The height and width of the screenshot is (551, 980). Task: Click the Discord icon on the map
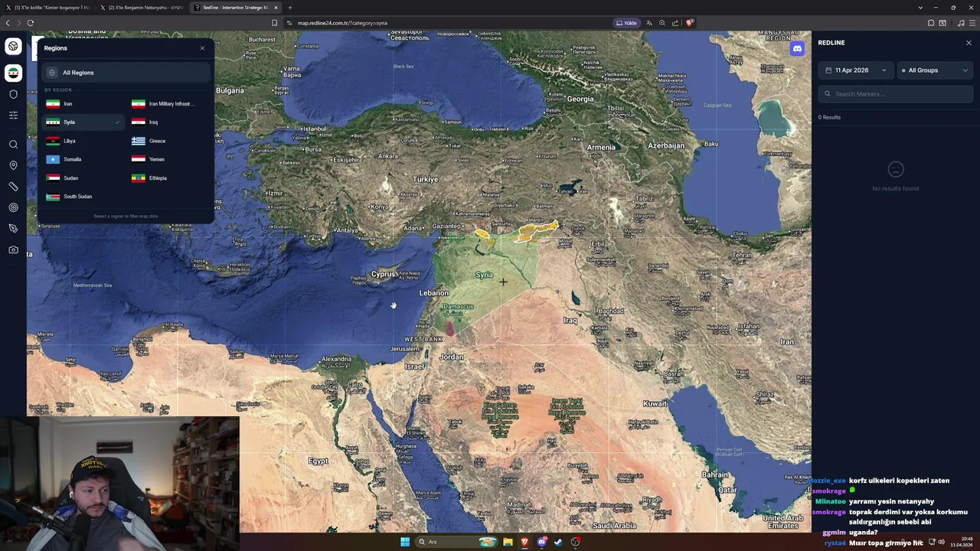click(x=797, y=49)
